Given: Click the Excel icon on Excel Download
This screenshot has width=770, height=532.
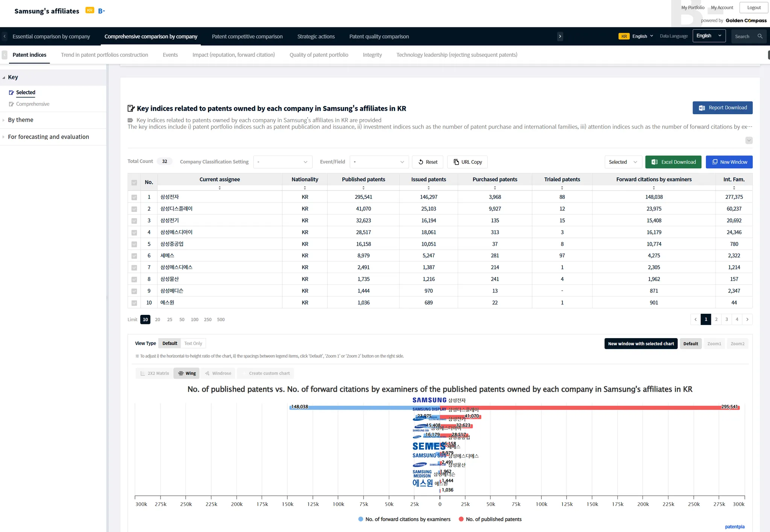Looking at the screenshot, I should click(x=655, y=162).
